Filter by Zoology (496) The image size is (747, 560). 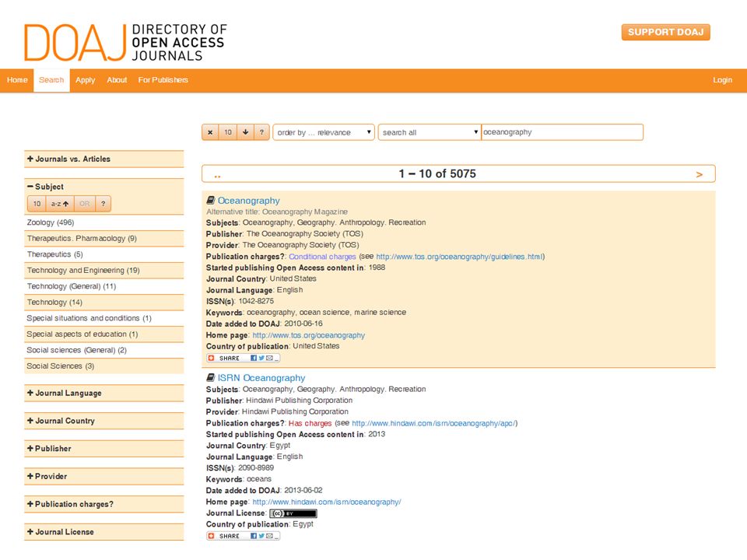tap(103, 222)
